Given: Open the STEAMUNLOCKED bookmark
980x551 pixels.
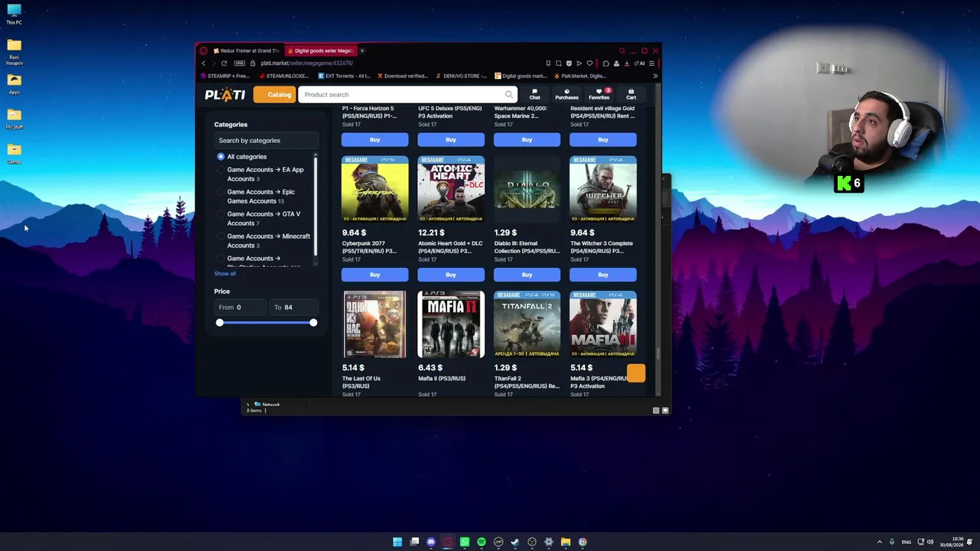Looking at the screenshot, I should pos(284,76).
